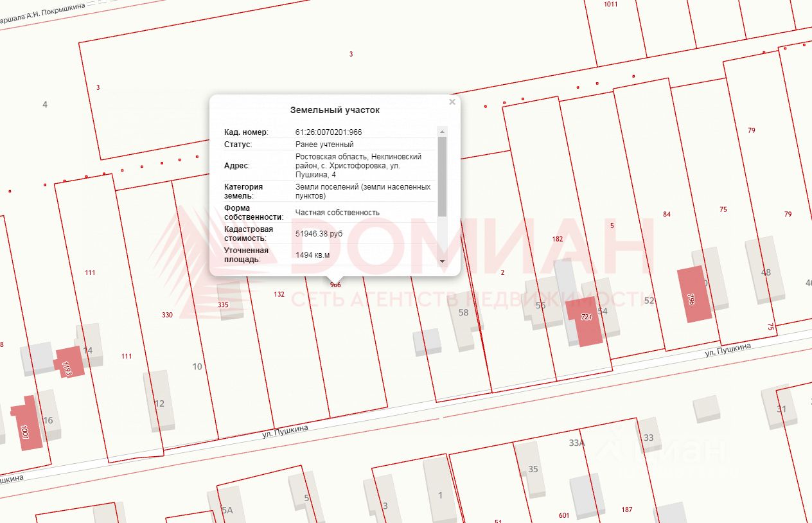Click house number 5A
Viewport: 812px width, 523px height.
[227, 510]
